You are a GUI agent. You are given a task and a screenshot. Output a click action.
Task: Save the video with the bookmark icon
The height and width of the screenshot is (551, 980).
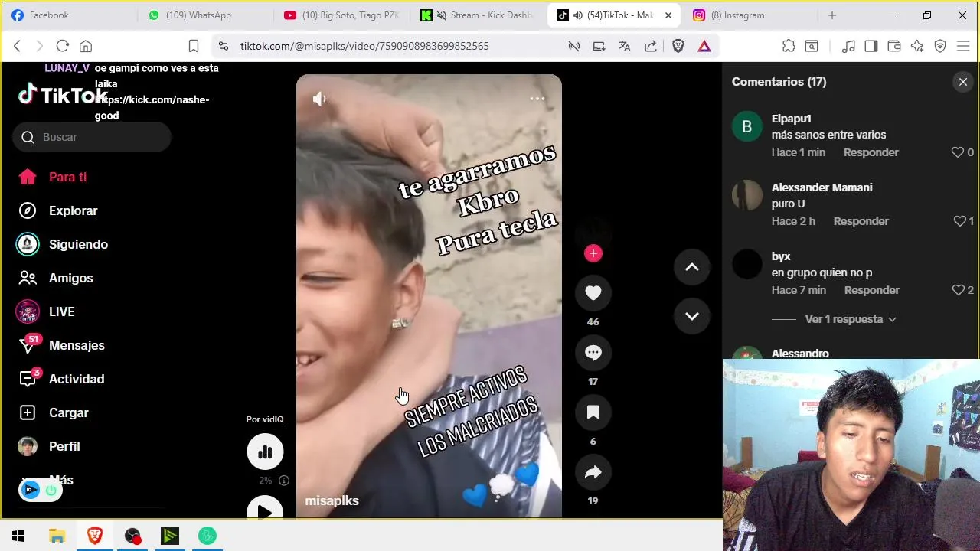[593, 412]
